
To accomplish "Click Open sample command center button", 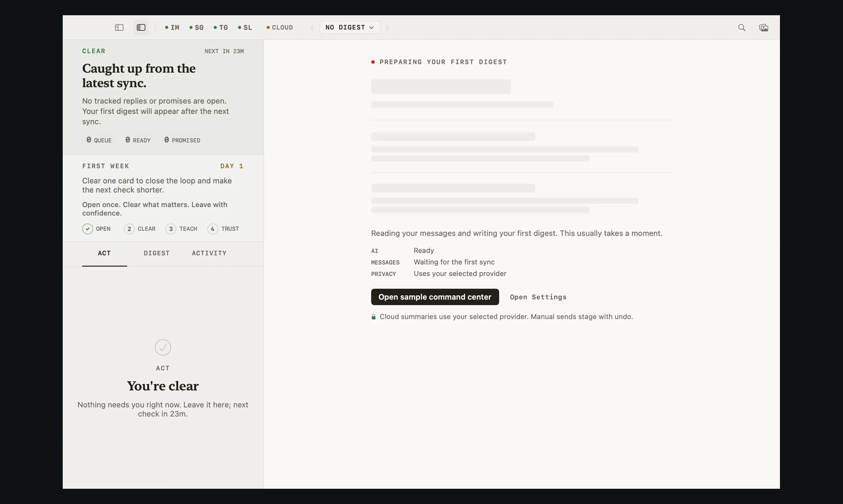I will 435,297.
